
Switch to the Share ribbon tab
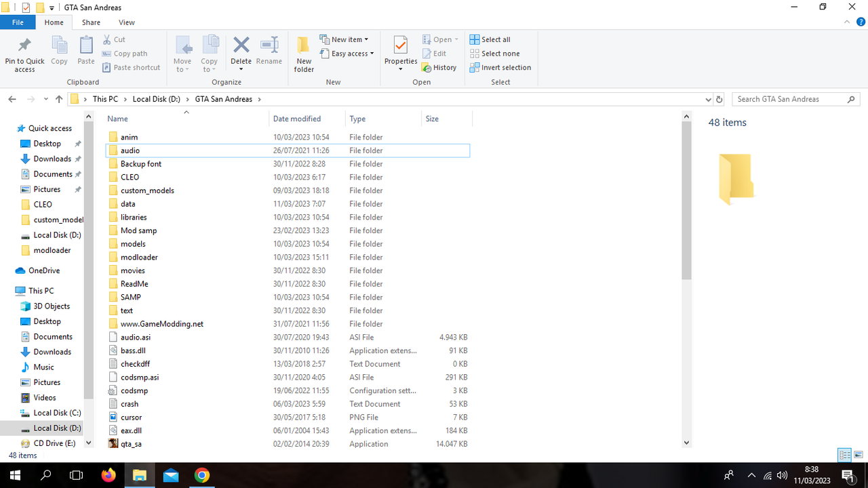tap(91, 22)
